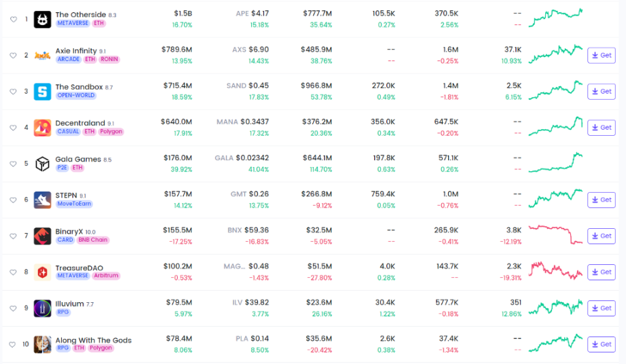Image resolution: width=626 pixels, height=364 pixels.
Task: Click the STEPN sneaker icon
Action: tap(43, 200)
